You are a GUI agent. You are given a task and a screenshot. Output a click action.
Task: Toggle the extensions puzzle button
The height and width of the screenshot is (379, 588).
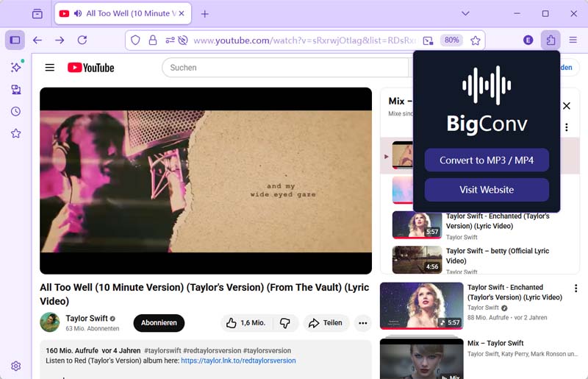551,40
